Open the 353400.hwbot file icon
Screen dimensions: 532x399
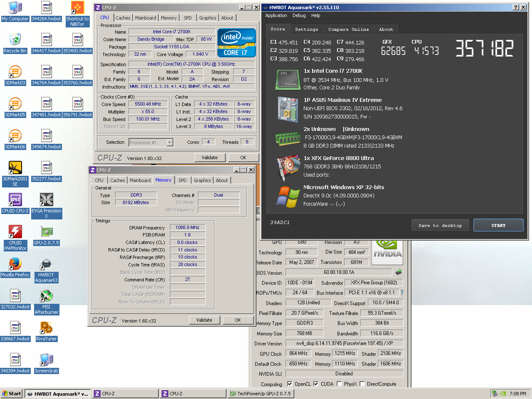tap(77, 43)
